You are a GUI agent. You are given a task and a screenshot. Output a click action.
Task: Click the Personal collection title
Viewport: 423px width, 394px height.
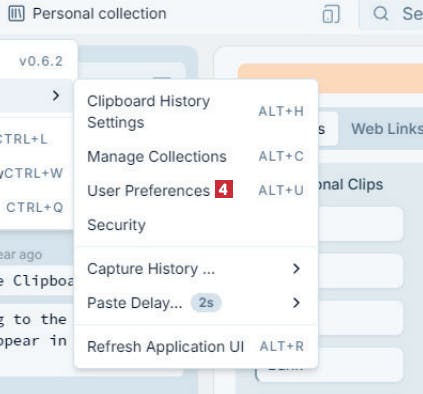click(x=99, y=14)
